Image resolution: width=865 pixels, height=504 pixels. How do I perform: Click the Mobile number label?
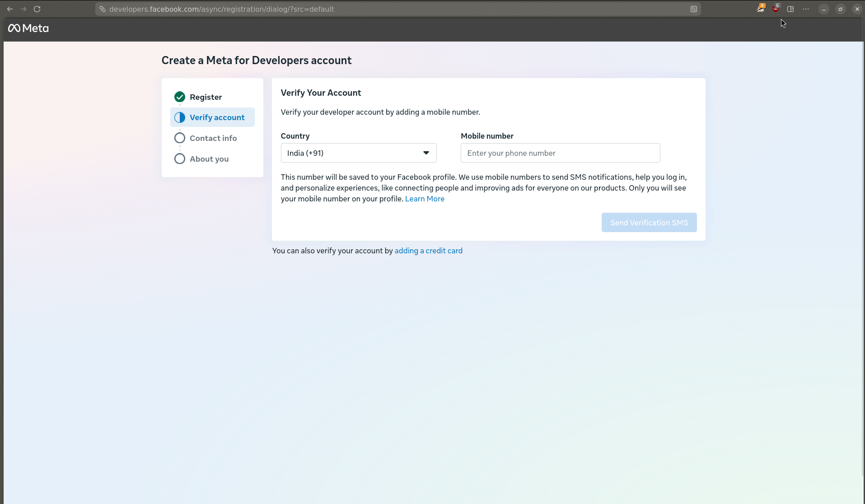tap(487, 136)
